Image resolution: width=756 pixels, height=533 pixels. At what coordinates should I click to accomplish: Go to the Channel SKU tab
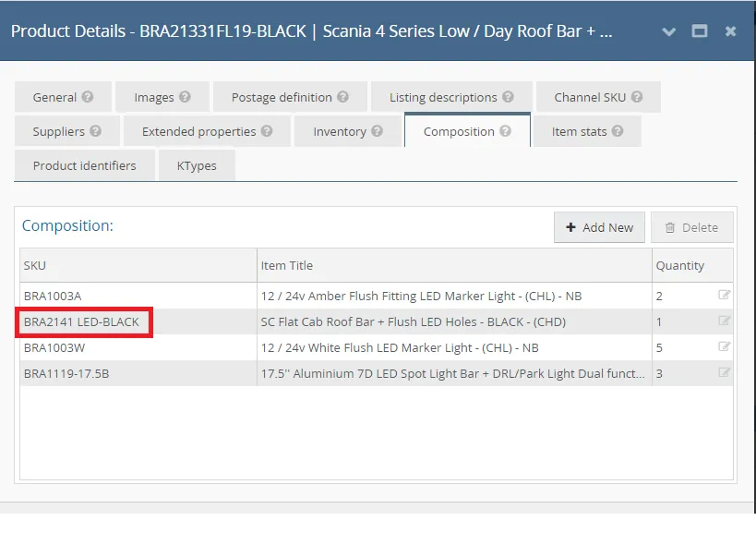(x=598, y=97)
